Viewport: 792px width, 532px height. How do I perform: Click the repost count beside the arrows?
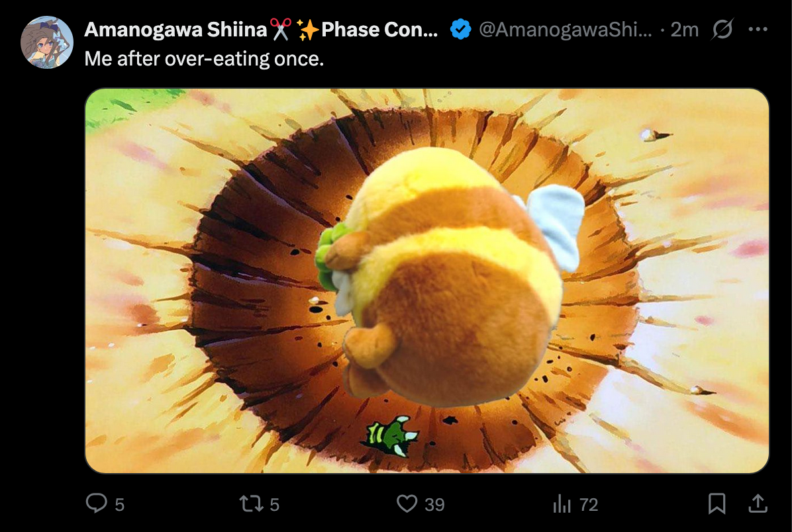(274, 504)
